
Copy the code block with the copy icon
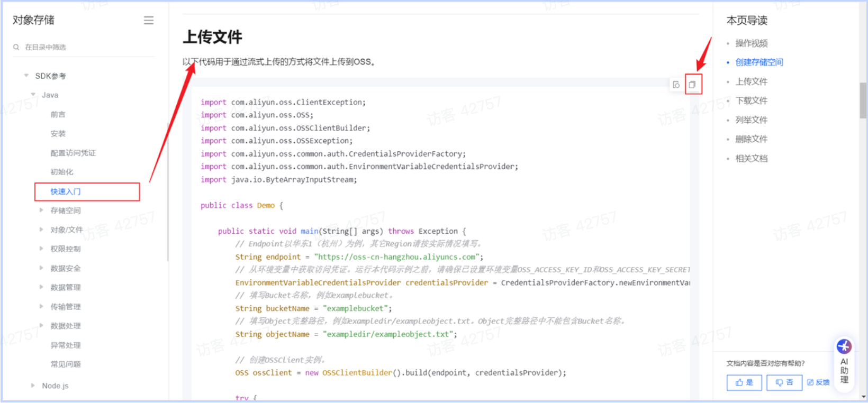click(x=692, y=85)
